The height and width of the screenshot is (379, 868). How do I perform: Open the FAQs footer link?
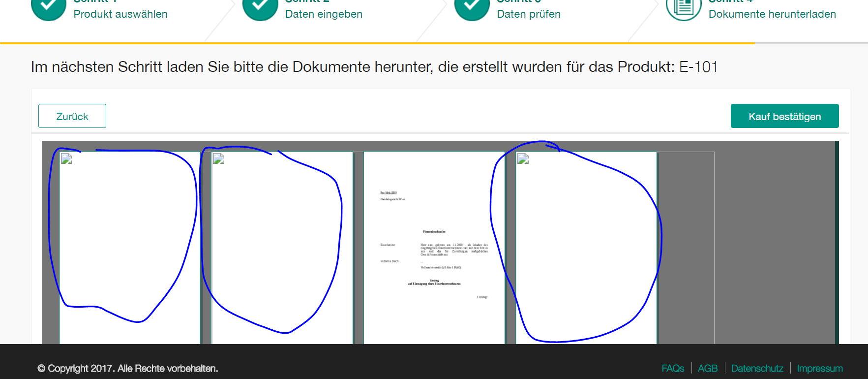673,368
